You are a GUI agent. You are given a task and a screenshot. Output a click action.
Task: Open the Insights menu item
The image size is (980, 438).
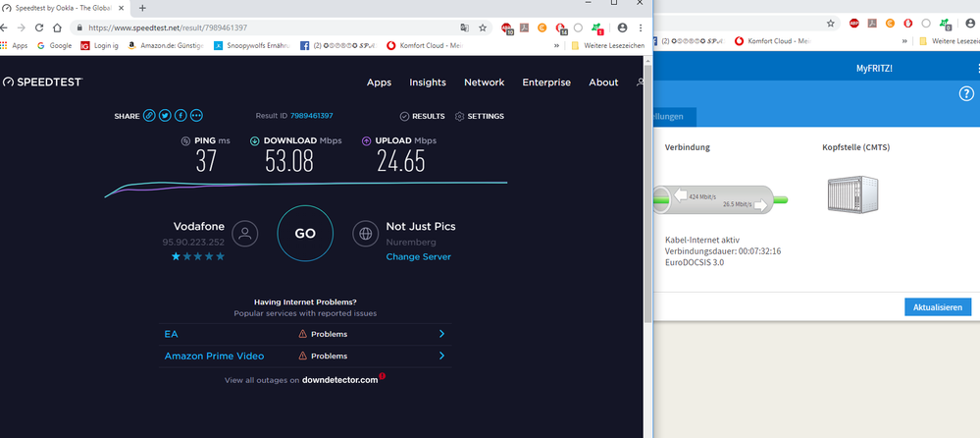[x=428, y=82]
